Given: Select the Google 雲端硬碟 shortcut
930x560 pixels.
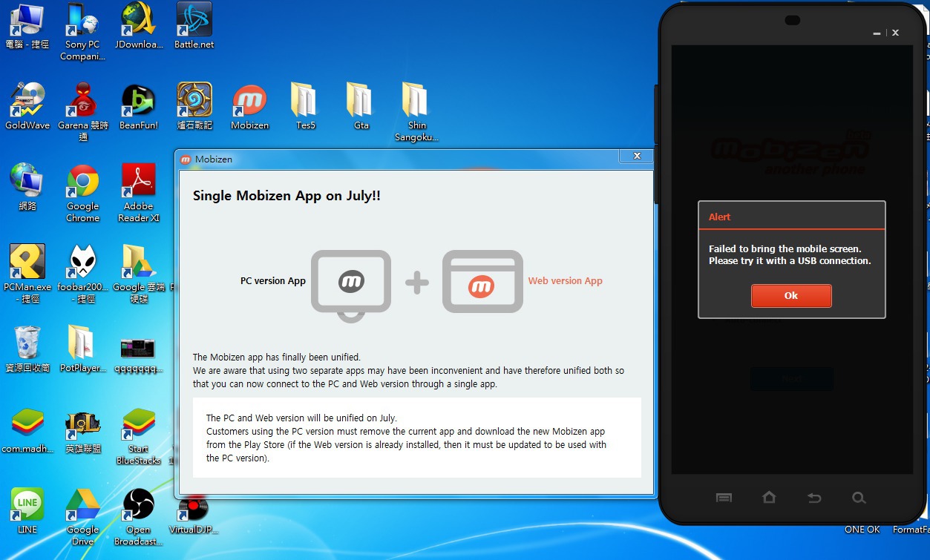Looking at the screenshot, I should (139, 274).
